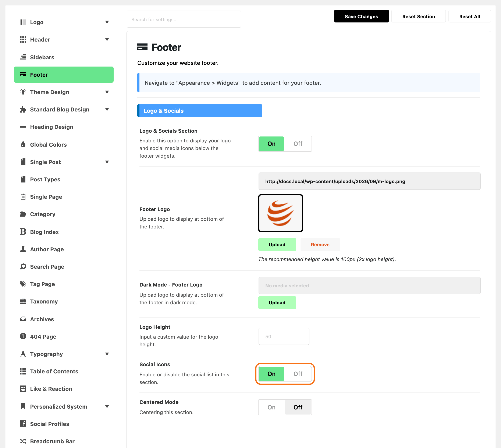501x448 pixels.
Task: Open the Like & Reaction settings
Action: pos(64,389)
